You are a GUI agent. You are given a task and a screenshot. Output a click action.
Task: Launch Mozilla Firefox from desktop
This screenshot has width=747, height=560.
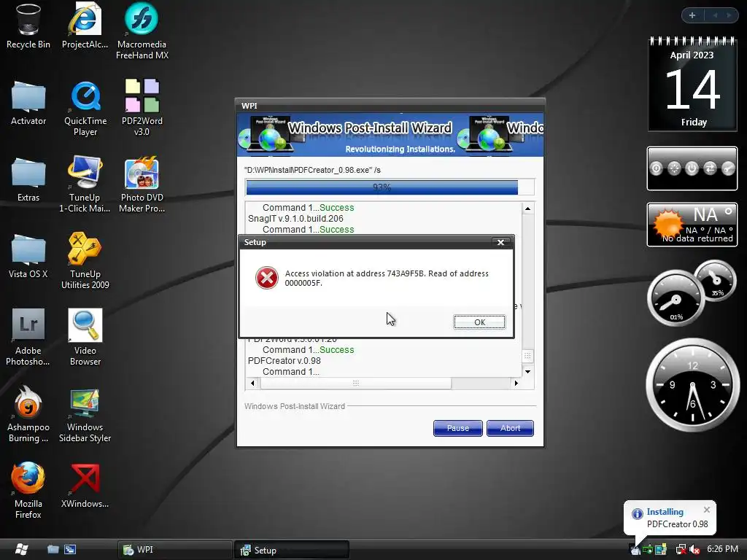28,491
